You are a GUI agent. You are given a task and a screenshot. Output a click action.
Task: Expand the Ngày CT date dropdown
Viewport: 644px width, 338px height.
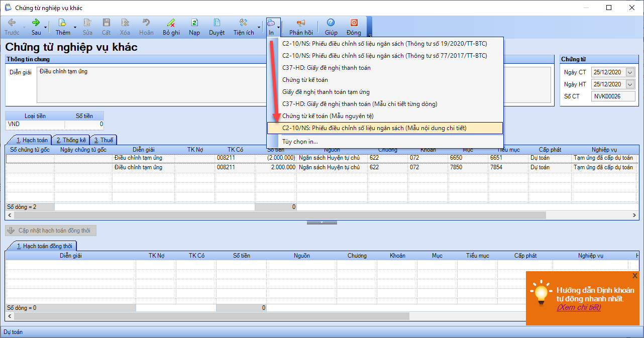pyautogui.click(x=630, y=72)
